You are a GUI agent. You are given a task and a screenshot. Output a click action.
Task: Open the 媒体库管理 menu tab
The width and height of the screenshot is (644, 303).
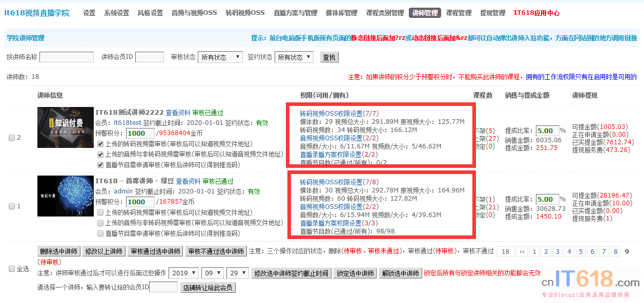pyautogui.click(x=341, y=13)
